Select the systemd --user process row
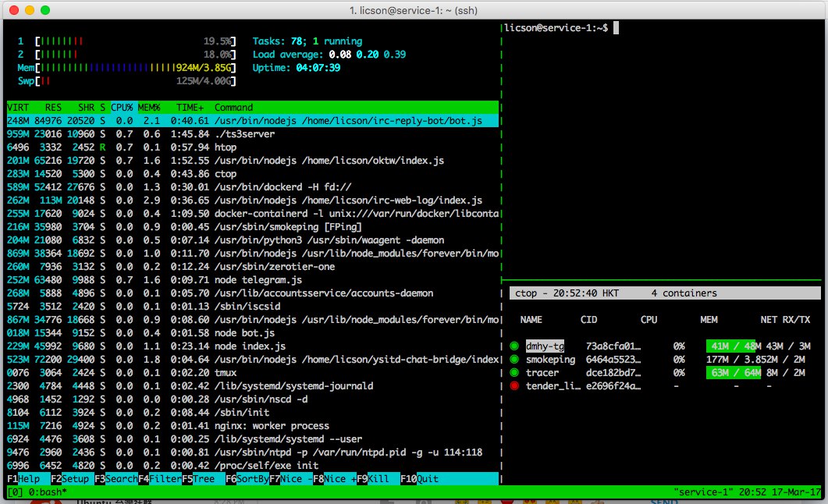 (252, 439)
